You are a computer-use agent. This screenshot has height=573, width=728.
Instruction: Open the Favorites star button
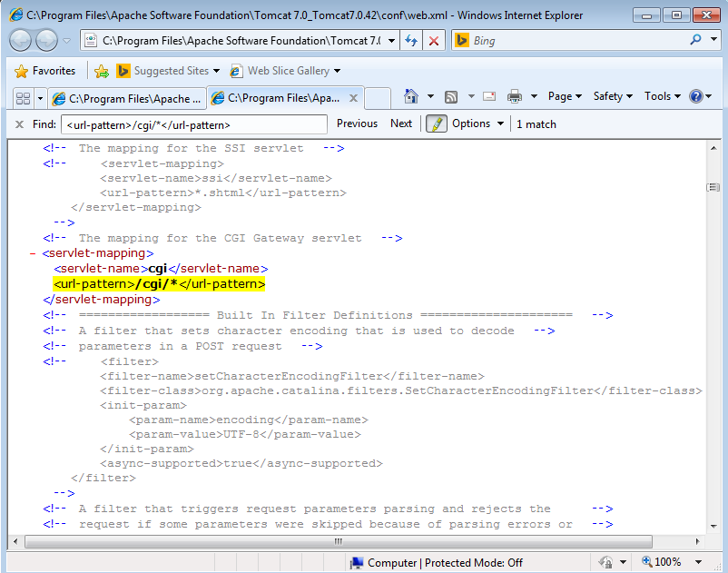(45, 71)
